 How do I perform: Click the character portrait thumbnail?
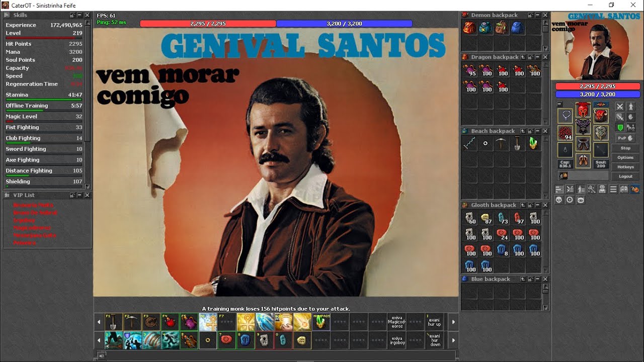click(597, 46)
